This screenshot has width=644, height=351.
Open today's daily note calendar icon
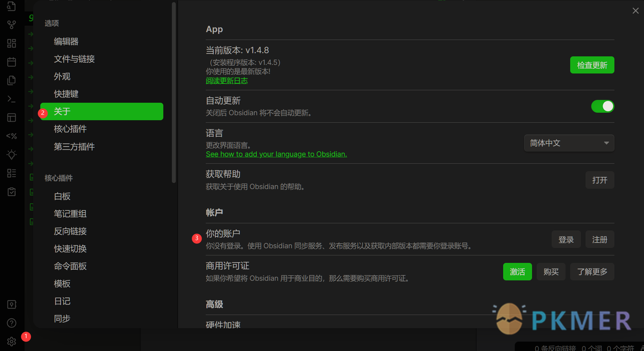[12, 62]
